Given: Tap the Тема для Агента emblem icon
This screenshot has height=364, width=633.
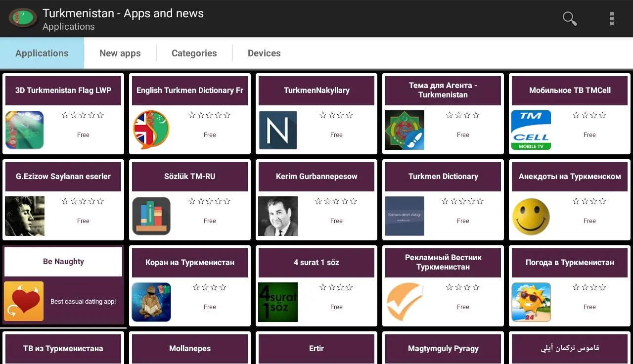Looking at the screenshot, I should click(405, 130).
